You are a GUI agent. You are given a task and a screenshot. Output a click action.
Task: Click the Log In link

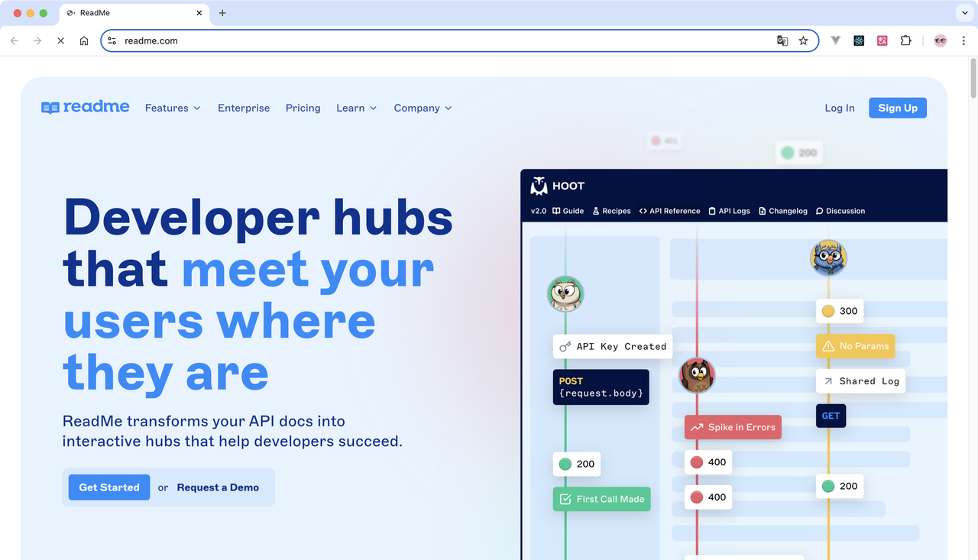coord(840,108)
